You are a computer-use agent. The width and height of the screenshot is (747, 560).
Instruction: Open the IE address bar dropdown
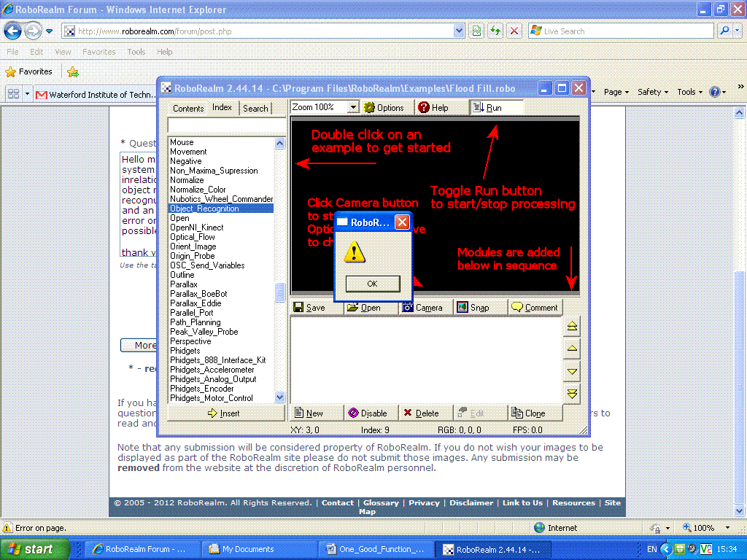459,31
